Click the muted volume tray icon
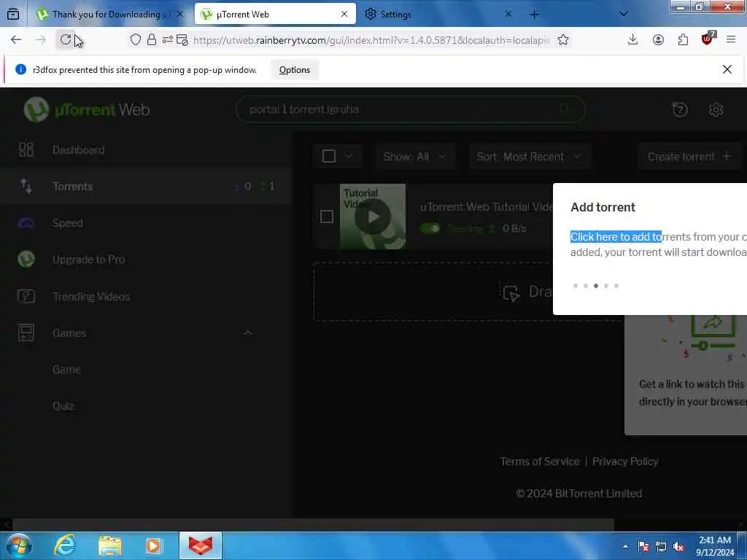747x560 pixels. pyautogui.click(x=678, y=546)
